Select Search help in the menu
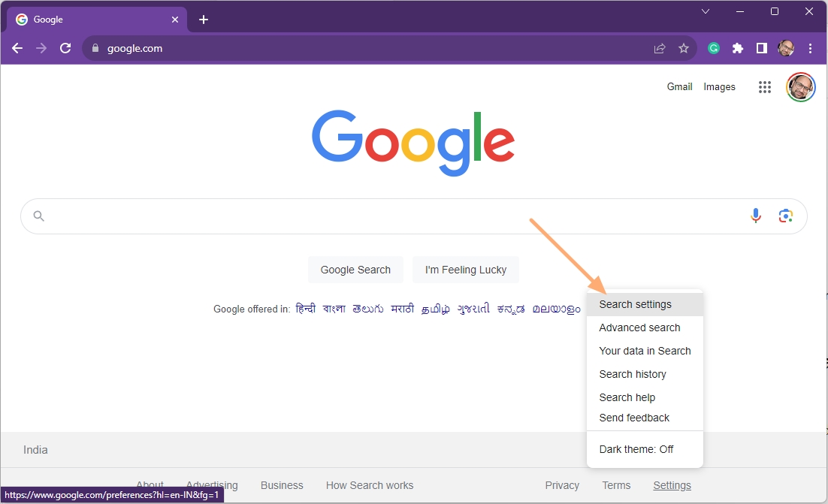The image size is (828, 504). click(x=645, y=397)
